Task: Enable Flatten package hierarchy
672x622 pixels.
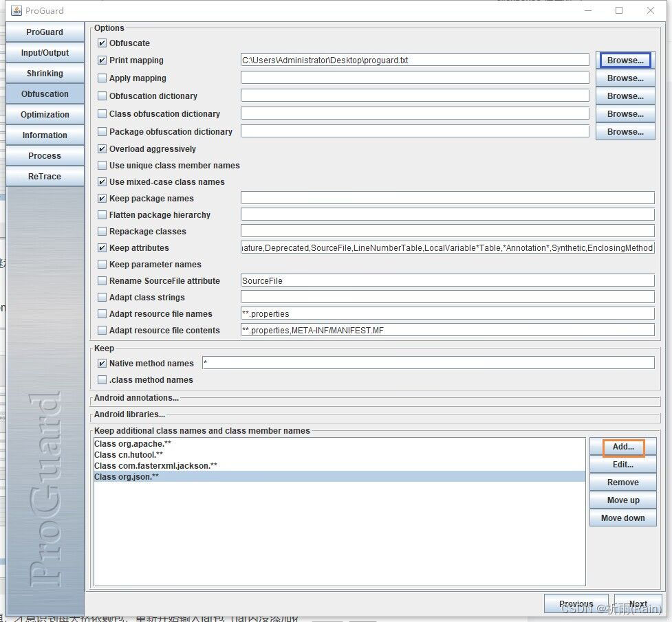Action: point(102,214)
